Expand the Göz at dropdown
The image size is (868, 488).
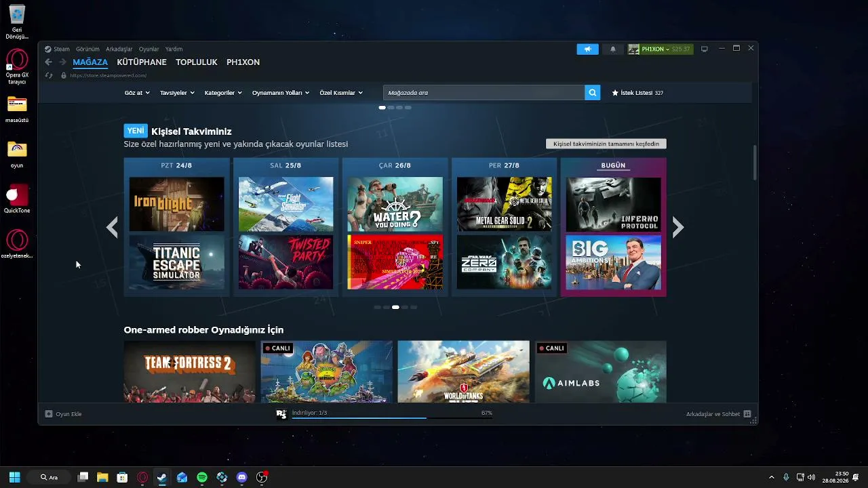pos(137,93)
